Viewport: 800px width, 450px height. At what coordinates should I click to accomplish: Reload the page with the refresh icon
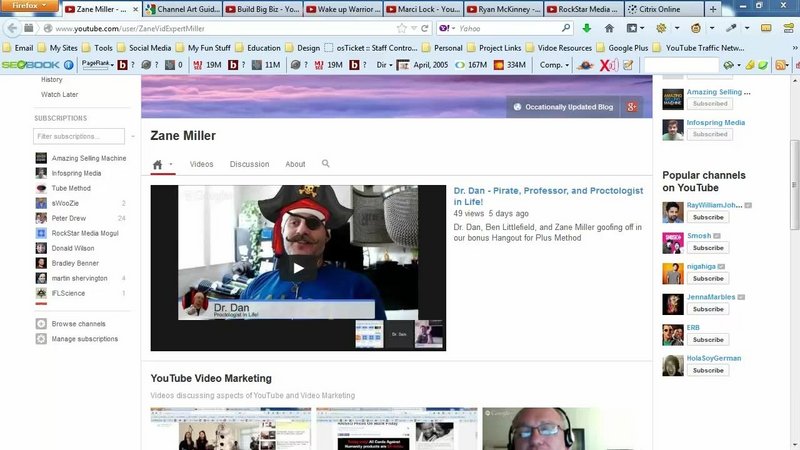click(x=424, y=29)
